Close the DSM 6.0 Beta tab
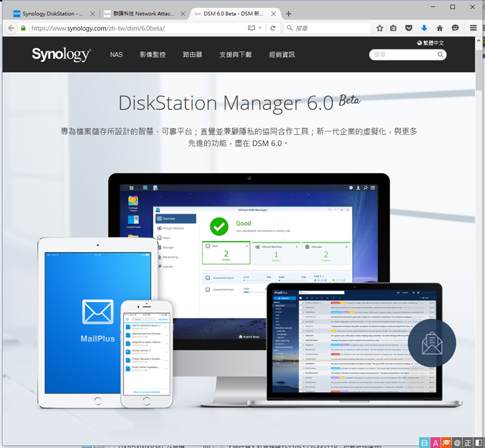The image size is (485, 448). point(273,13)
